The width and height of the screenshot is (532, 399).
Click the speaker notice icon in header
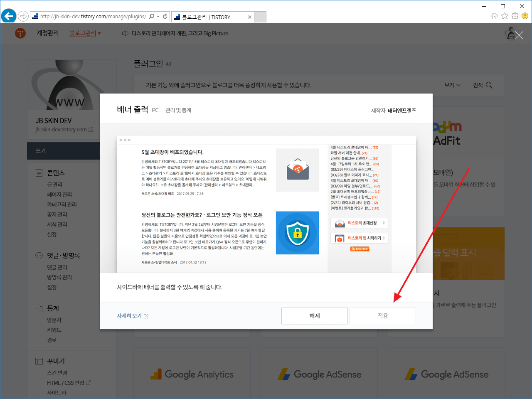coord(125,33)
